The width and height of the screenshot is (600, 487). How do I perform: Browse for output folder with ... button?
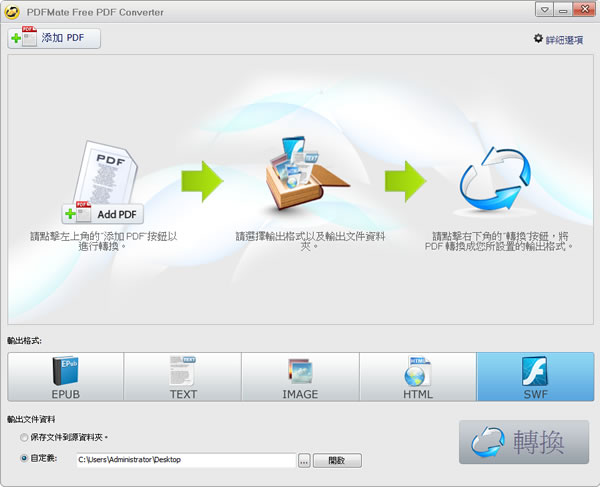click(x=304, y=461)
